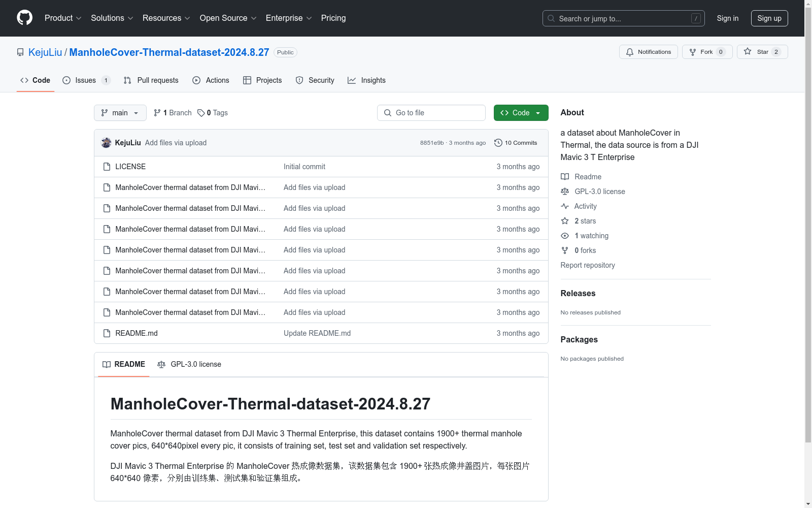Switch to the Pull requests tab
This screenshot has width=812, height=508.
click(x=151, y=80)
